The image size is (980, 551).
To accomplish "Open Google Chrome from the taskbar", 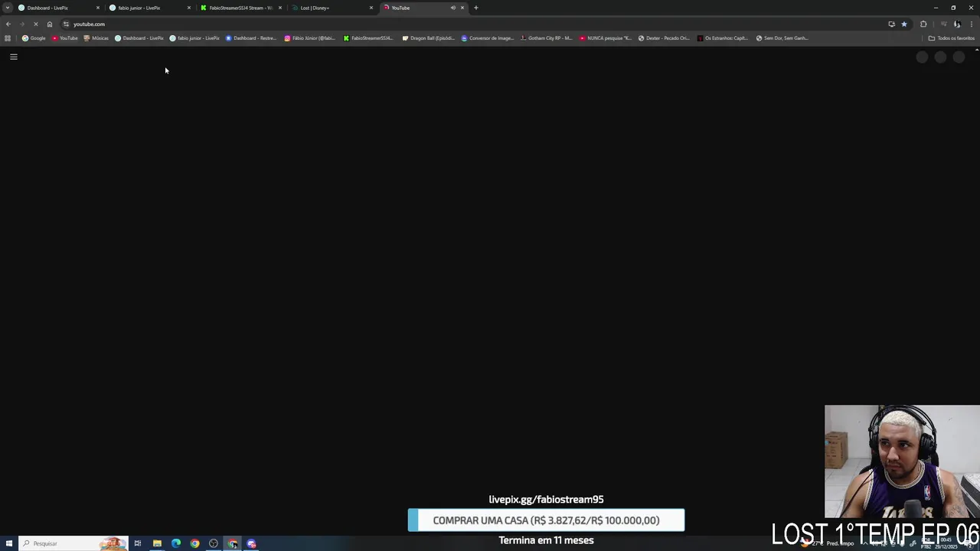I will (194, 543).
